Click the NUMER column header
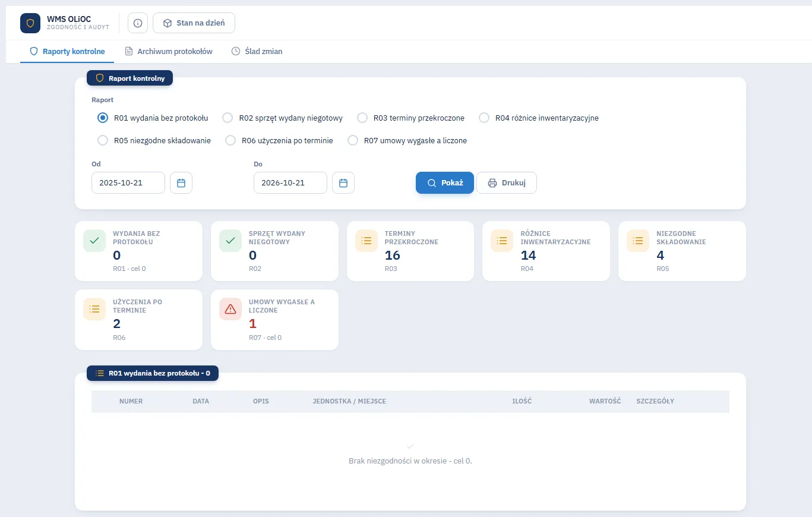Screen dimensions: 812x517 [x=131, y=401]
